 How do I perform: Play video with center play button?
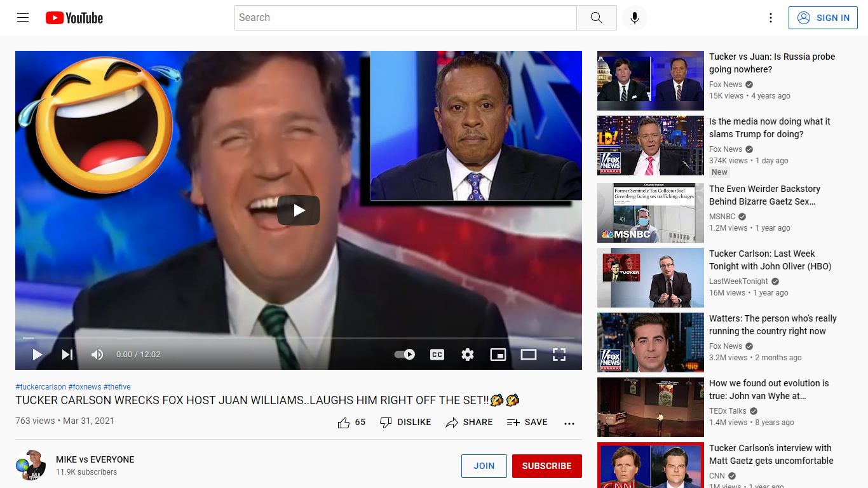(x=299, y=210)
